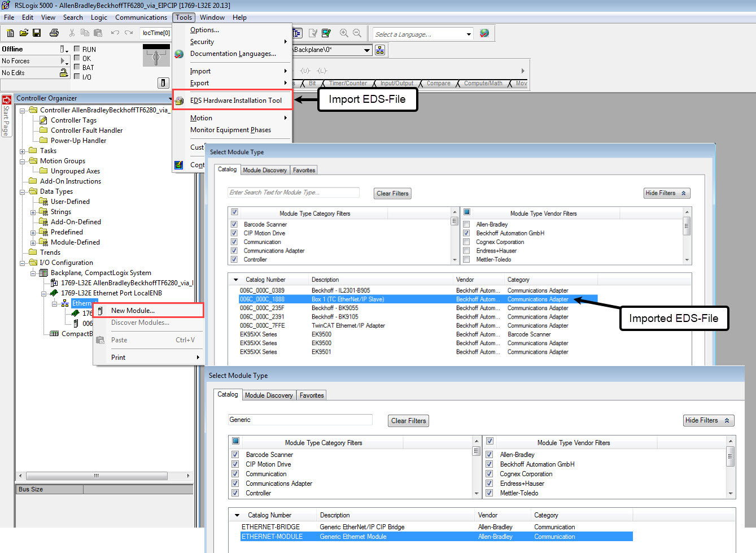Click Clear Filters button in upper dialog
This screenshot has height=553, width=756.
pos(392,193)
